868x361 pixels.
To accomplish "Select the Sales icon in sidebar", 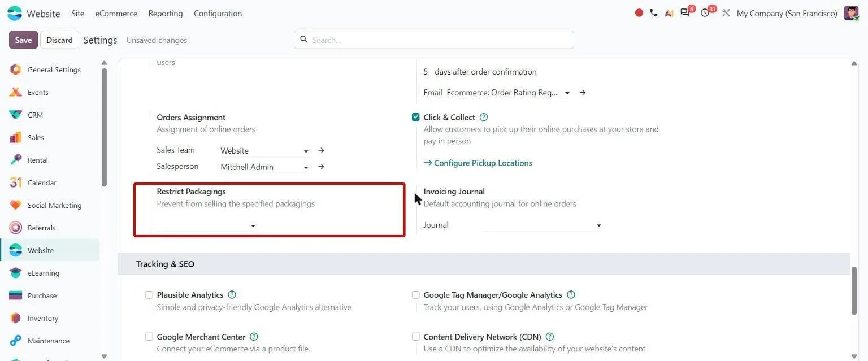I will coord(16,137).
